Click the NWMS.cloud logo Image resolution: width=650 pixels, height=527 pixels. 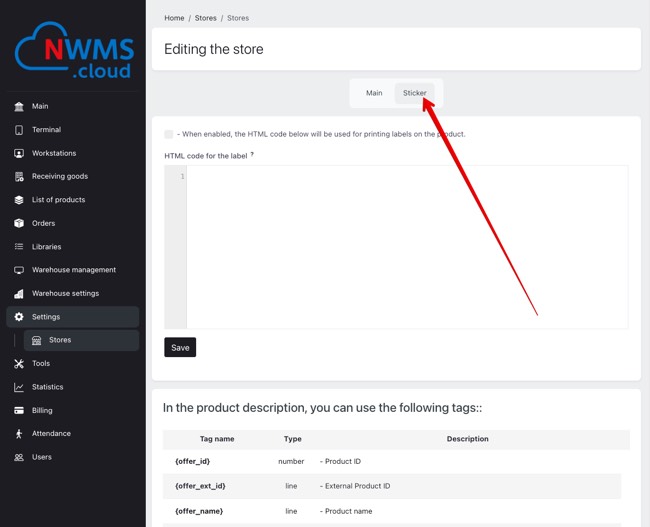pyautogui.click(x=72, y=53)
